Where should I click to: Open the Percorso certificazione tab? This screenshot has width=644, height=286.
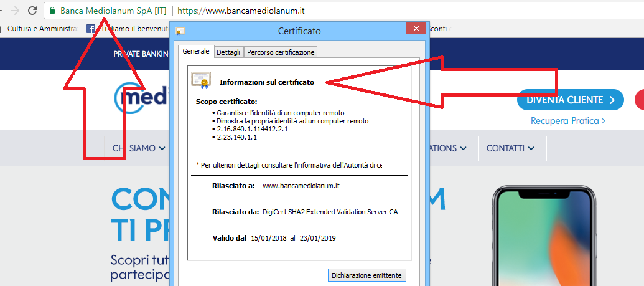coord(281,52)
